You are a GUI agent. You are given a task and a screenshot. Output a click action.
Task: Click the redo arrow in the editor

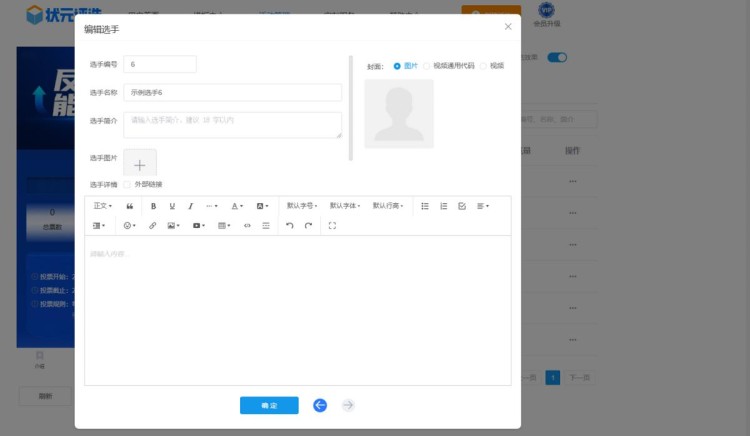tap(308, 226)
